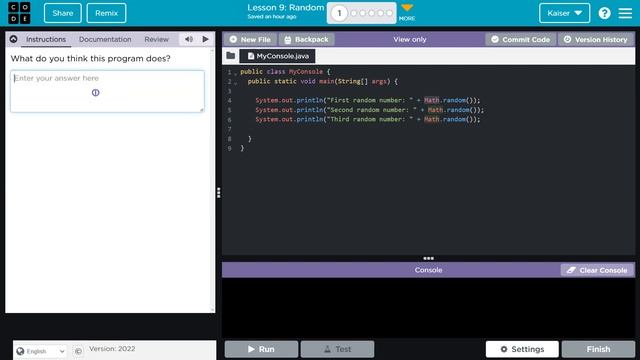Open the MORE lessons dropdown arrow
This screenshot has height=360, width=640.
(x=407, y=8)
